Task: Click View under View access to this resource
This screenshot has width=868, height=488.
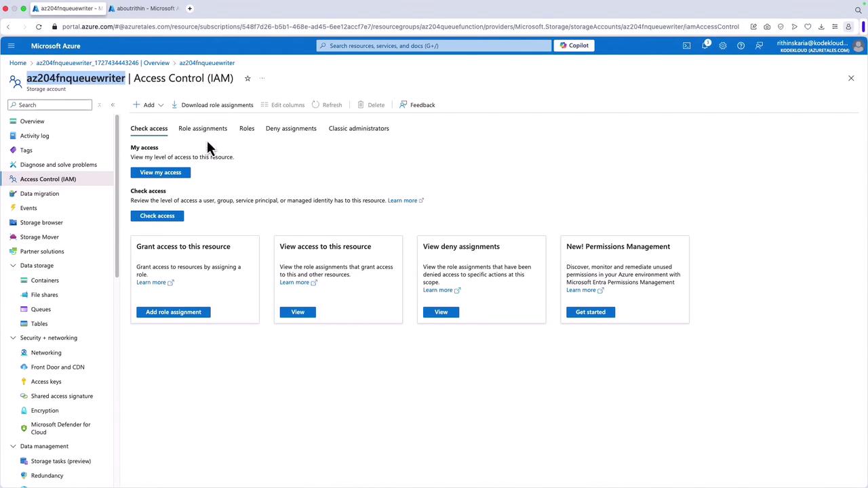Action: click(x=298, y=312)
